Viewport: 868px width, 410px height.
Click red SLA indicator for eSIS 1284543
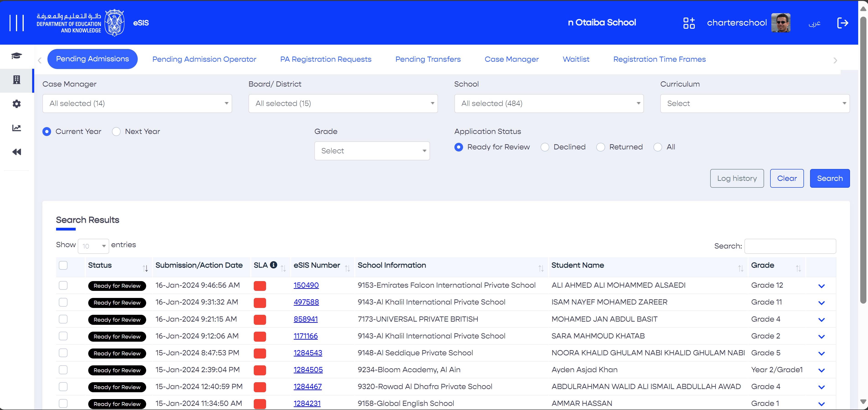260,353
